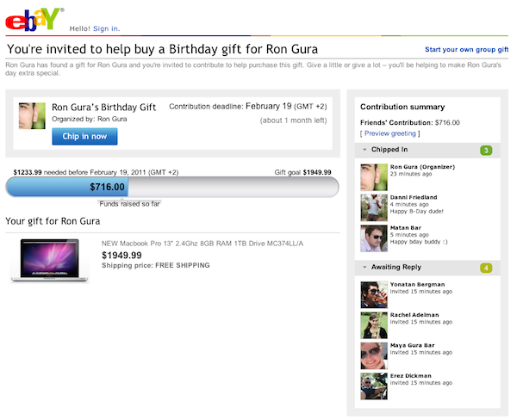Image resolution: width=517 pixels, height=420 pixels.
Task: Open the NEW Macbook Pro item title
Action: click(202, 244)
